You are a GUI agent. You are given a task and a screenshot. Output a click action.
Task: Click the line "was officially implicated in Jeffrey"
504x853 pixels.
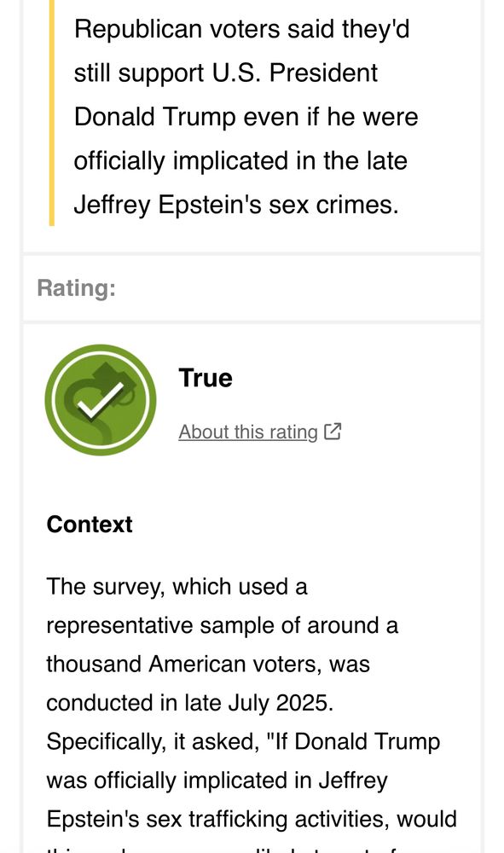[x=217, y=780]
